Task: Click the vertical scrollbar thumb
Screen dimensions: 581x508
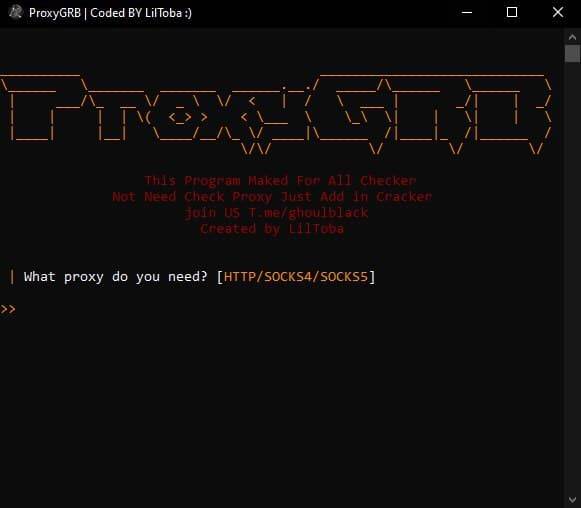Action: [x=572, y=54]
